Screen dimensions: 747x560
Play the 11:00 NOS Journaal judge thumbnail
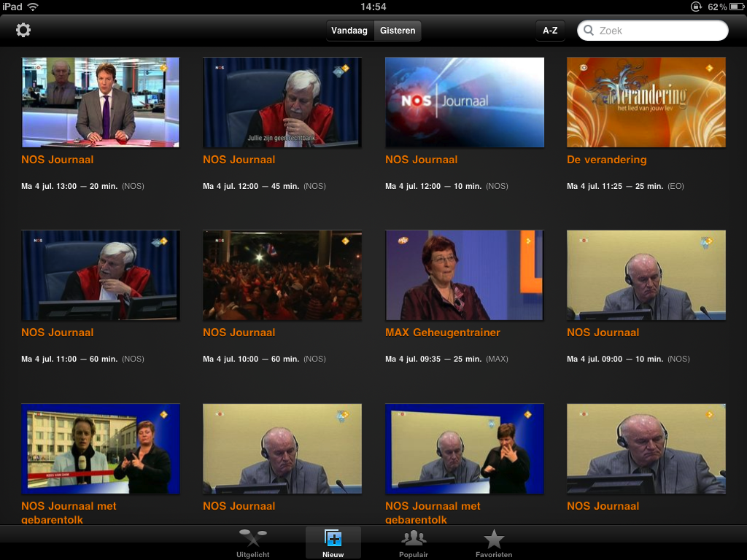101,275
